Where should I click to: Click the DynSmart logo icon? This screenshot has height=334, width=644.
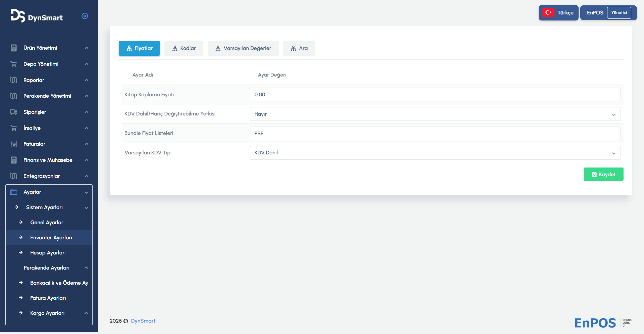click(x=18, y=16)
